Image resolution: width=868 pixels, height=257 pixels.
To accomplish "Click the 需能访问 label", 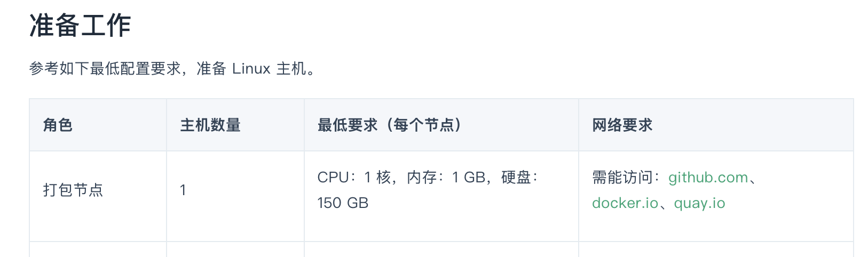I will click(x=622, y=178).
